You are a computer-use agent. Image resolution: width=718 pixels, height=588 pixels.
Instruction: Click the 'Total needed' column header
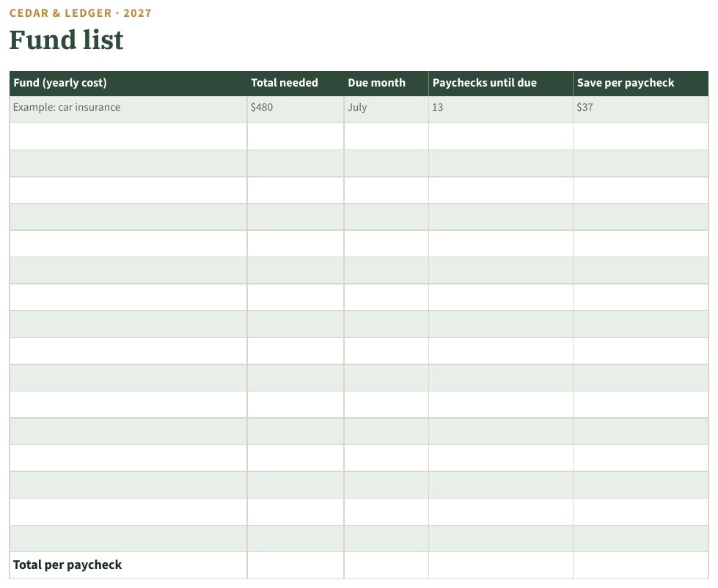296,83
